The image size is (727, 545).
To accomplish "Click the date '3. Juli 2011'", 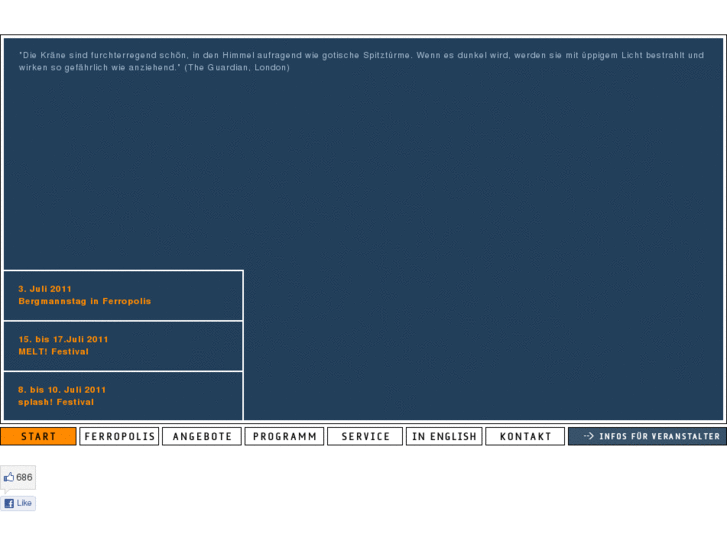I will (45, 289).
